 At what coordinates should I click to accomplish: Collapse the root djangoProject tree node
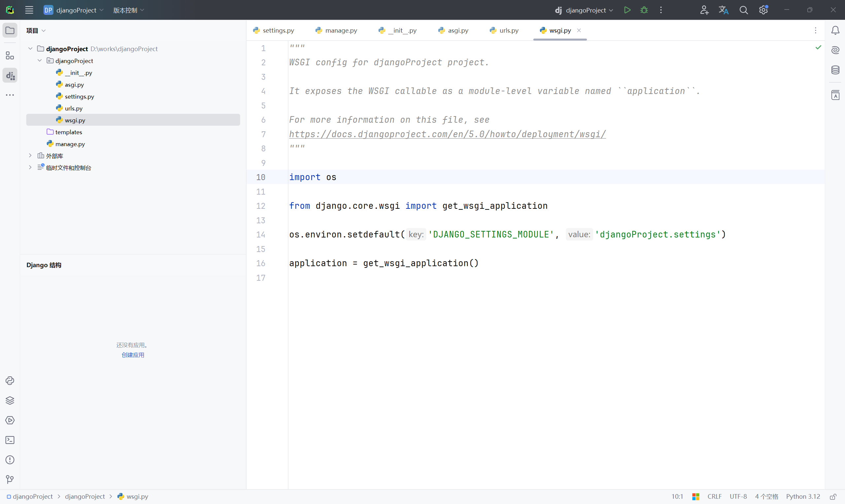pyautogui.click(x=30, y=48)
